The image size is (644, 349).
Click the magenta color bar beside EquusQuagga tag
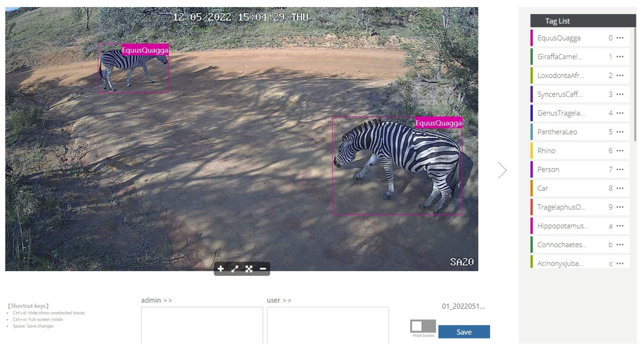[532, 38]
